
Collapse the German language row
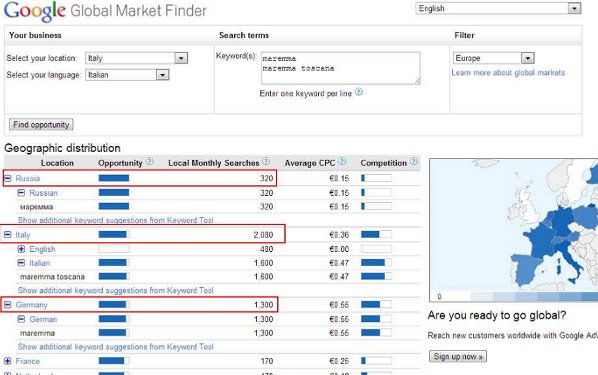pos(21,319)
